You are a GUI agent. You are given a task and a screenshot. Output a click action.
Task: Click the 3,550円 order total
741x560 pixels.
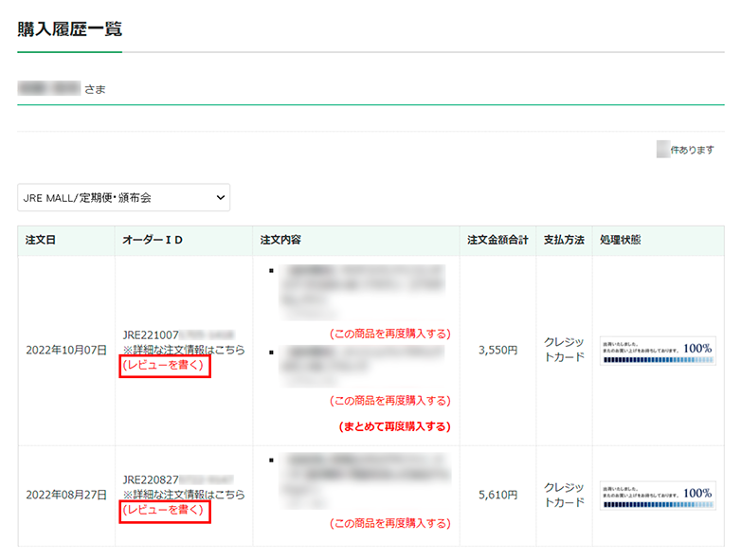(497, 350)
